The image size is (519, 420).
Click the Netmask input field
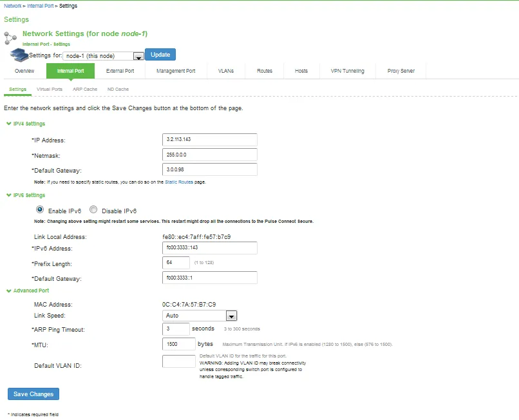(x=210, y=155)
